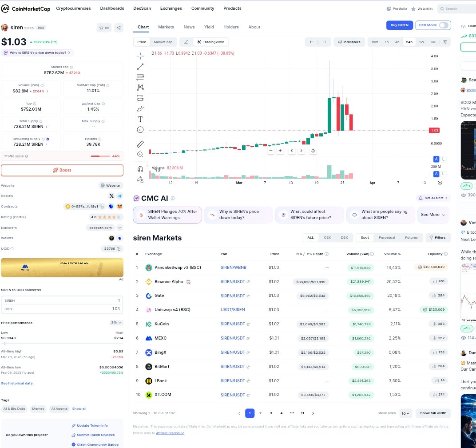
Task: Click the Profile score progress bar
Action: [x=100, y=156]
